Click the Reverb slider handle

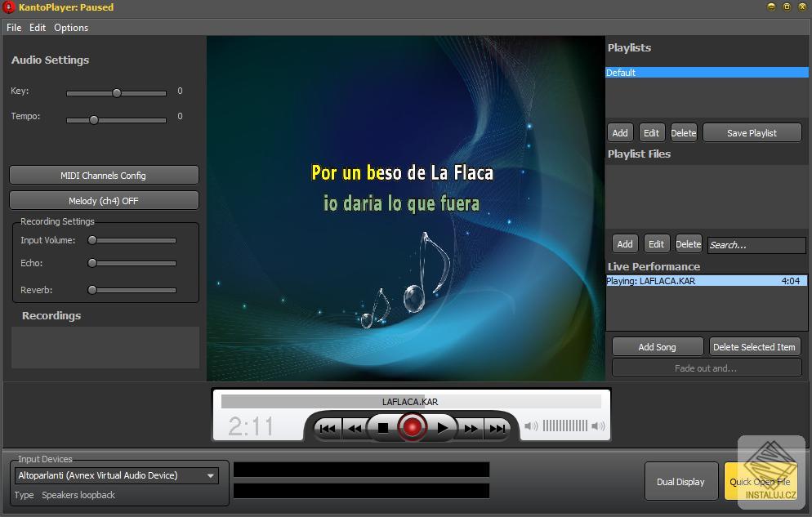(92, 290)
